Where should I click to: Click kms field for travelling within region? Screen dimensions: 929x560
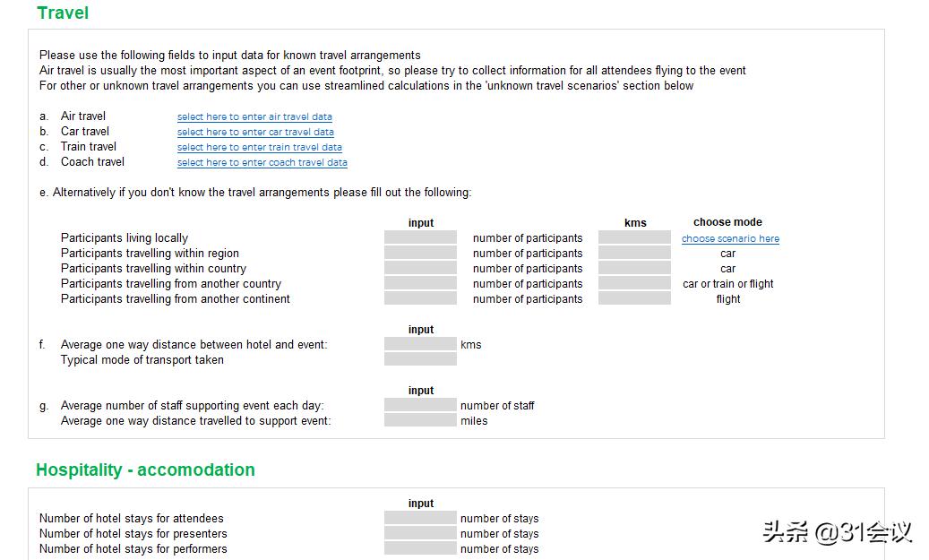(x=634, y=253)
